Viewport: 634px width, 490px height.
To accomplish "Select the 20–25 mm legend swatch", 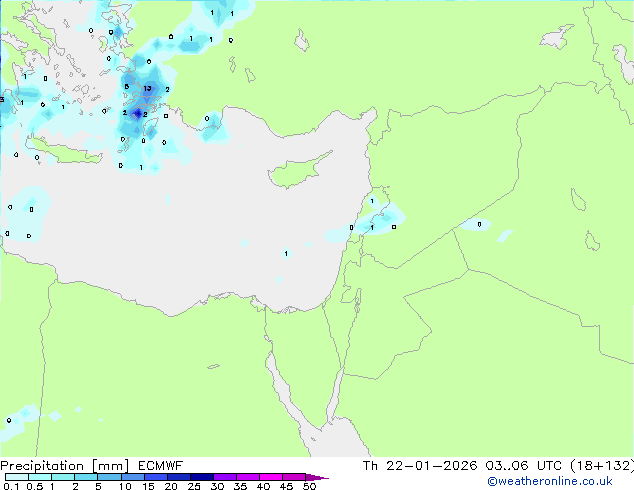I will 178,477.
